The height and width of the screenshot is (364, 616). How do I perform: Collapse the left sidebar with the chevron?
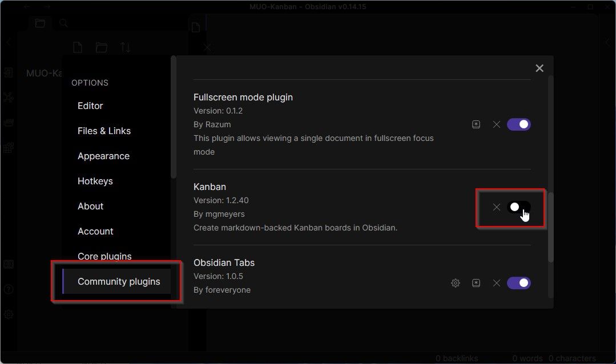pos(7,42)
